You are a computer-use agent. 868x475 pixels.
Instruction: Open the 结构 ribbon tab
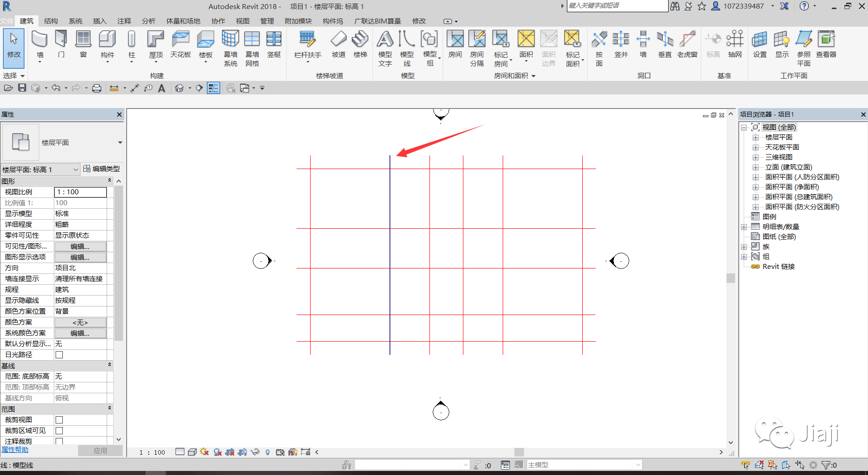coord(51,21)
